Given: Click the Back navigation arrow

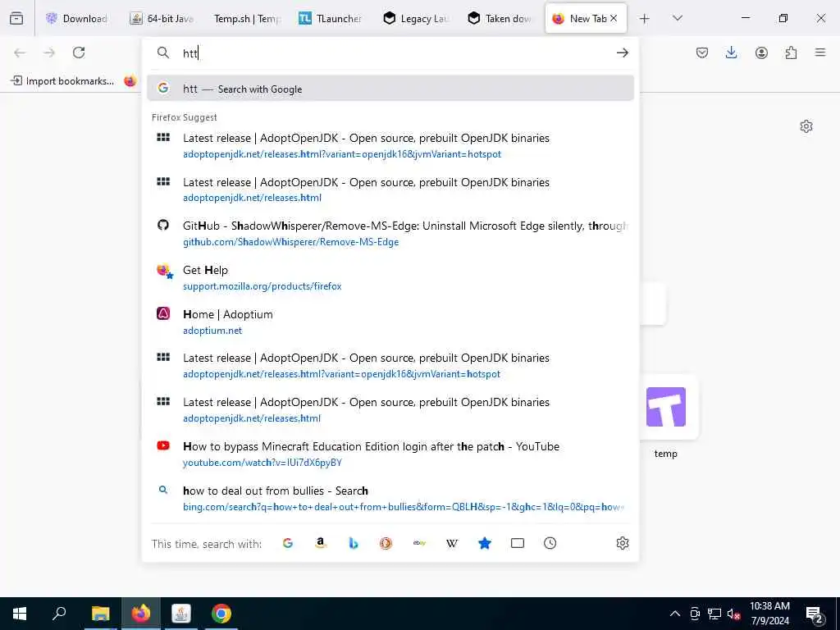Looking at the screenshot, I should tap(20, 52).
